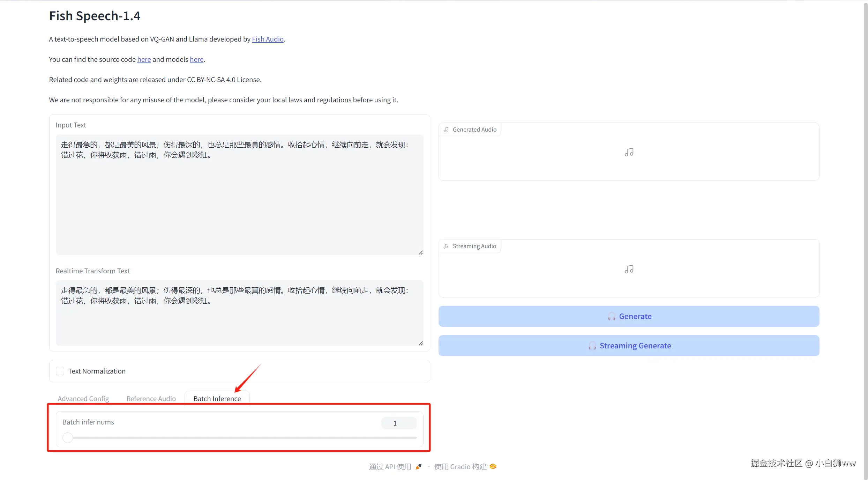
Task: Open the Reference Audio tab
Action: [x=151, y=399]
